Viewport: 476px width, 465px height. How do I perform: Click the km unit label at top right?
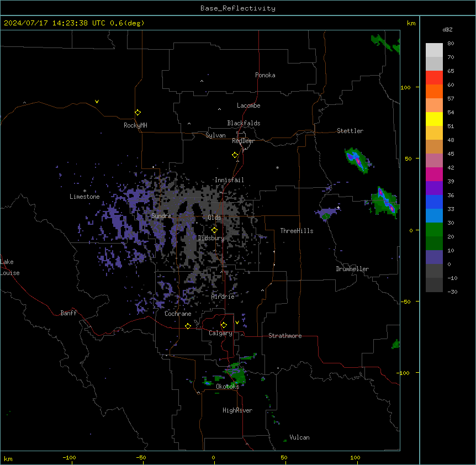pos(411,23)
